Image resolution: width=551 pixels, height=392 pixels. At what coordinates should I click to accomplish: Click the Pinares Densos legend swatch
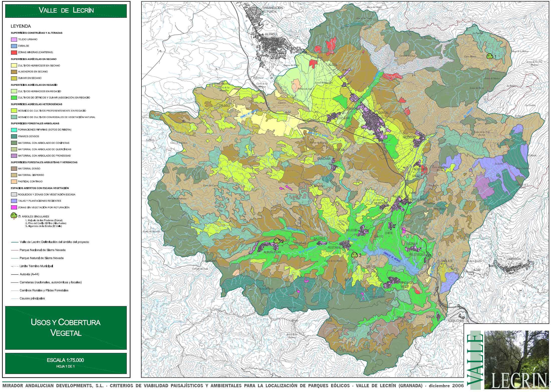(14, 137)
